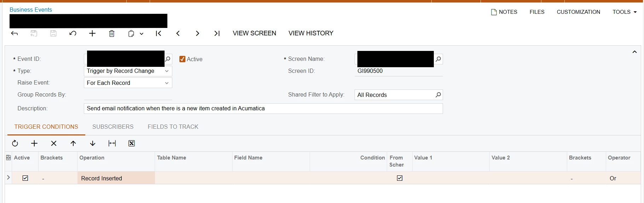Switch to FIELDS TO TRACK tab
The image size is (644, 203).
pos(173,127)
